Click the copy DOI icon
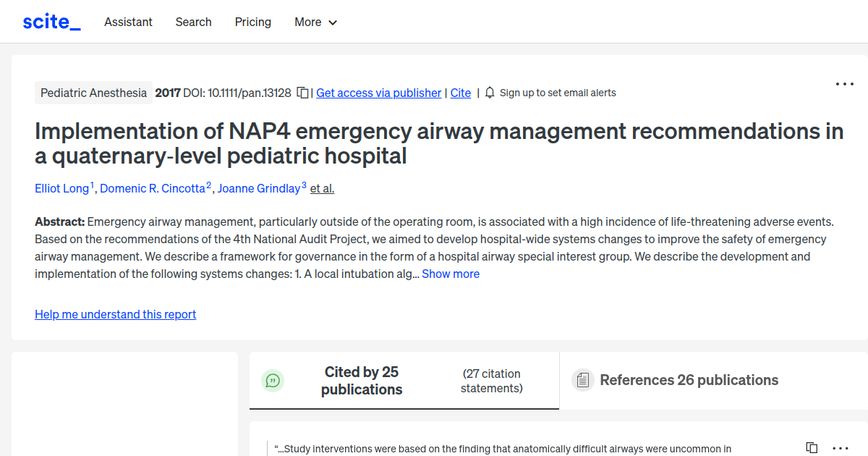868x456 pixels. pyautogui.click(x=302, y=92)
